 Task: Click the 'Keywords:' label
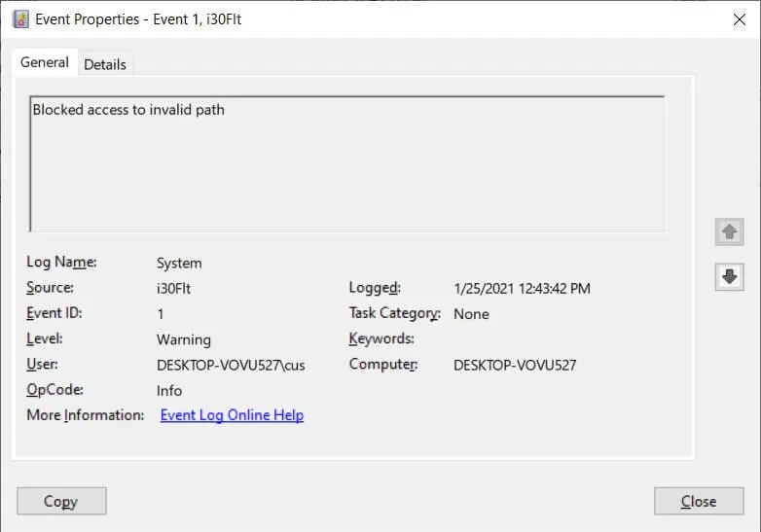[381, 338]
